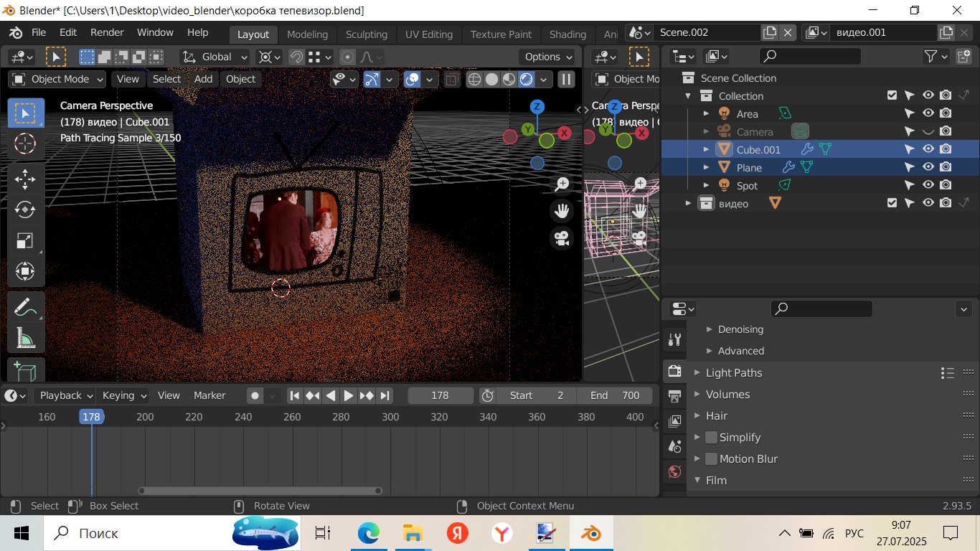
Task: Select the Measure tool
Action: pyautogui.click(x=25, y=338)
